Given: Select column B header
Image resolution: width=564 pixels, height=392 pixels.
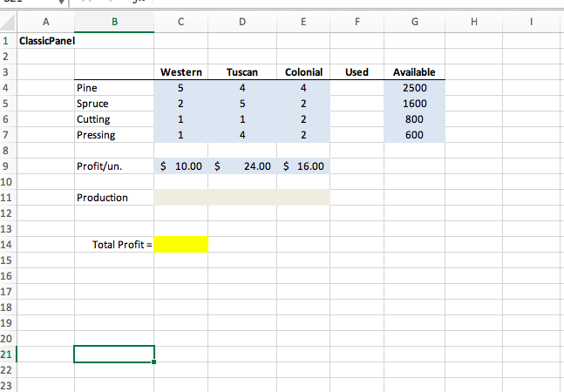Looking at the screenshot, I should pyautogui.click(x=114, y=22).
